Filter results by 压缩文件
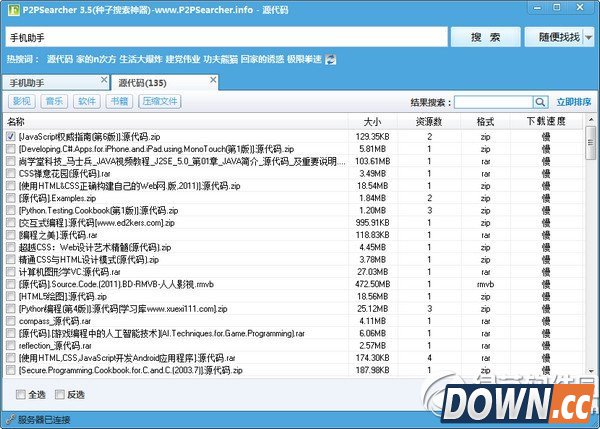 pos(160,101)
